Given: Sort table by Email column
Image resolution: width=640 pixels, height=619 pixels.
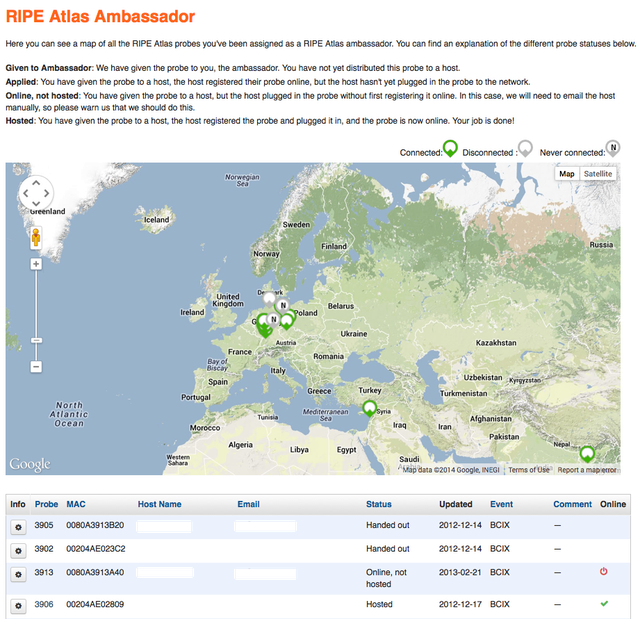Looking at the screenshot, I should coord(249,504).
